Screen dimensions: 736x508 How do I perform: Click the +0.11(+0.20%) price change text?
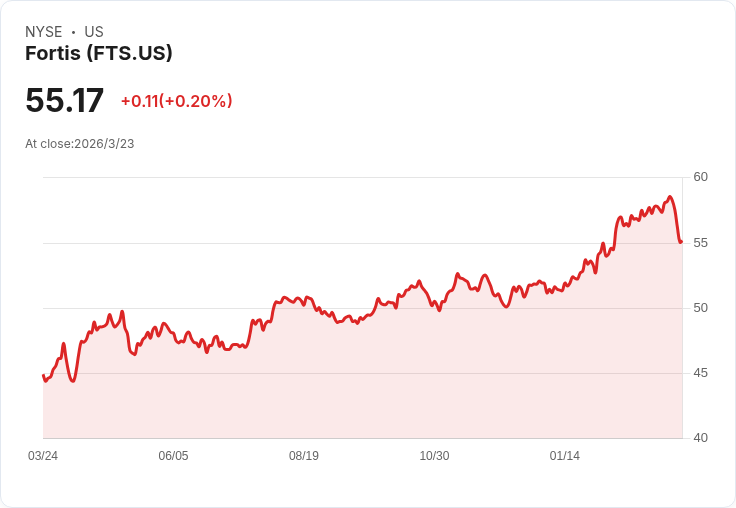tap(176, 101)
